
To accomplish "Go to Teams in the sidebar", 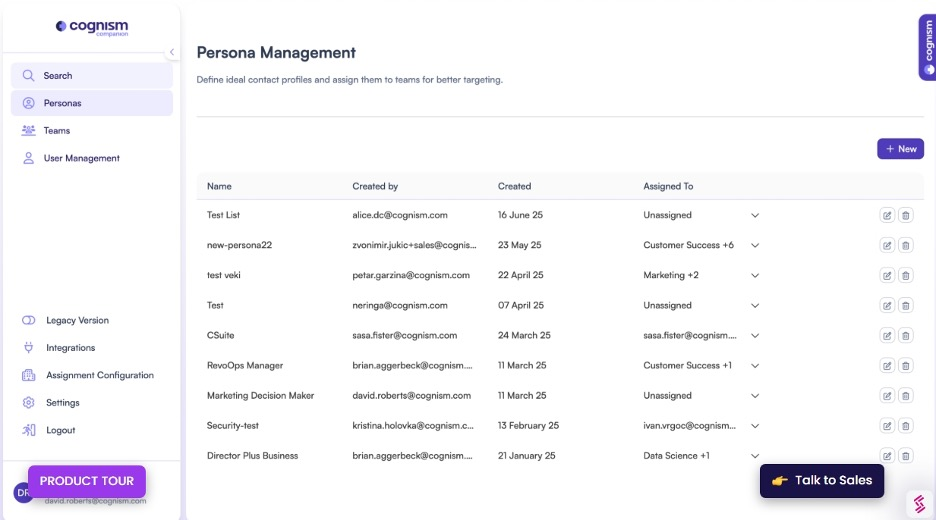I will point(92,131).
